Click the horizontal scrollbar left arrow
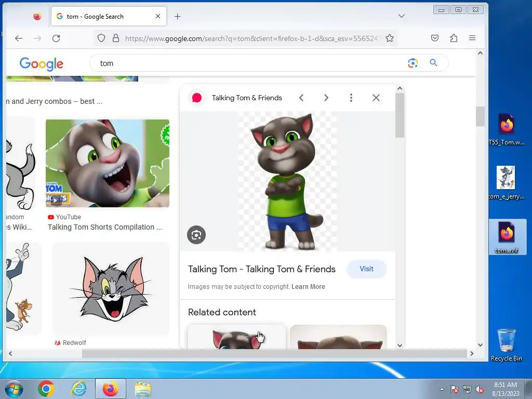Viewport: 532px width, 399px height. (10, 353)
